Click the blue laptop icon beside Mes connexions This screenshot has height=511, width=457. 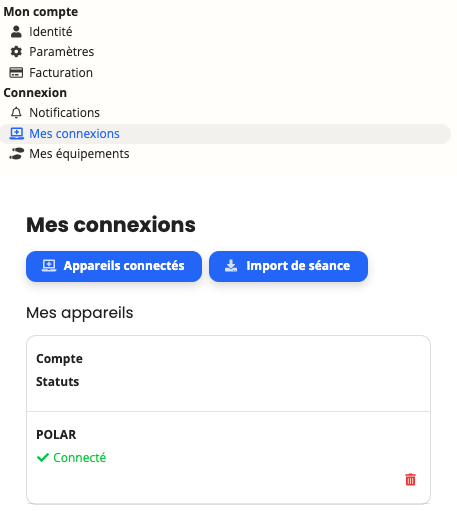coord(16,134)
